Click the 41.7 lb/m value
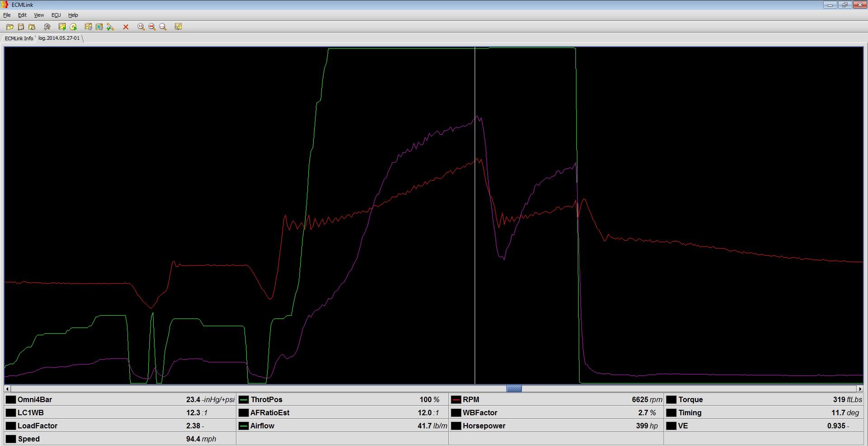This screenshot has width=868, height=446. 432,426
